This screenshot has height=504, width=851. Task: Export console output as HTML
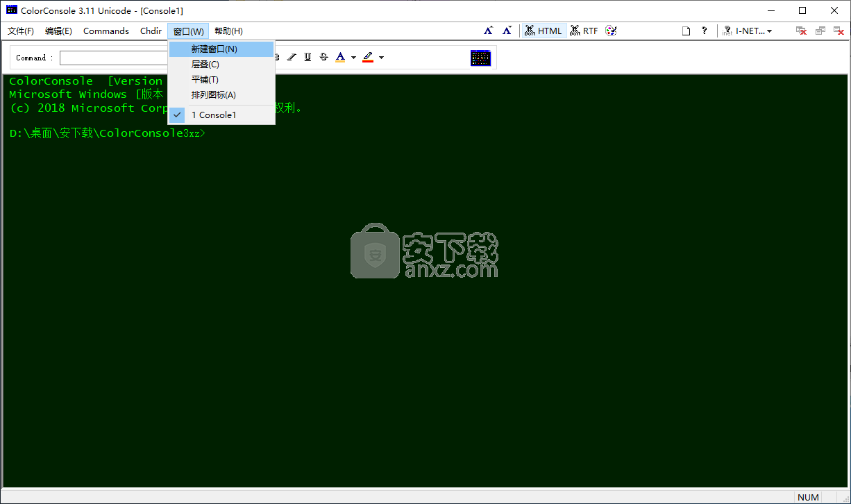coord(544,31)
